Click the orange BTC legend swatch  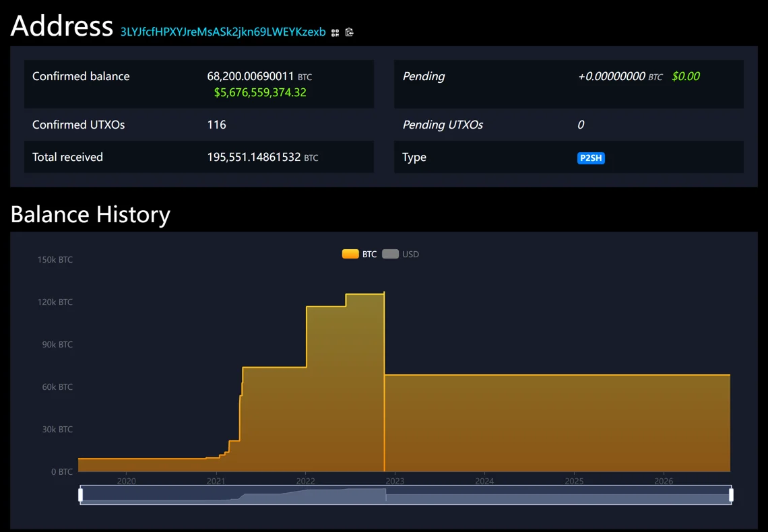point(350,254)
